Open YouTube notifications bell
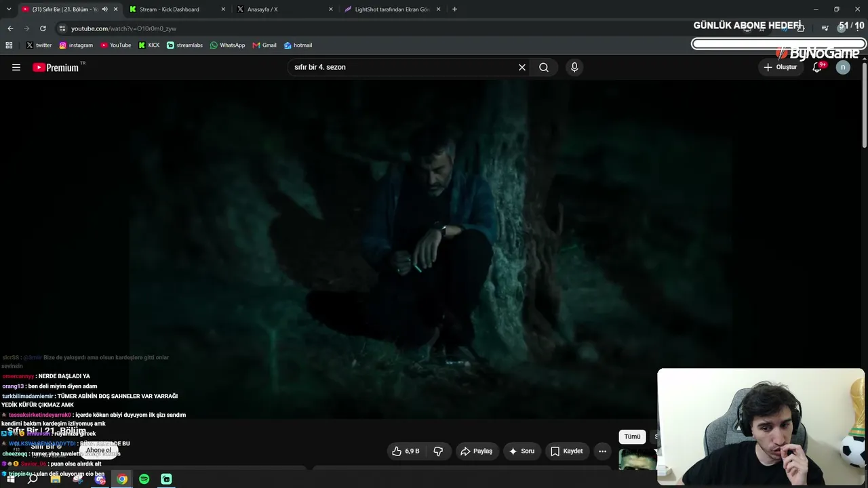868x488 pixels. click(x=817, y=67)
